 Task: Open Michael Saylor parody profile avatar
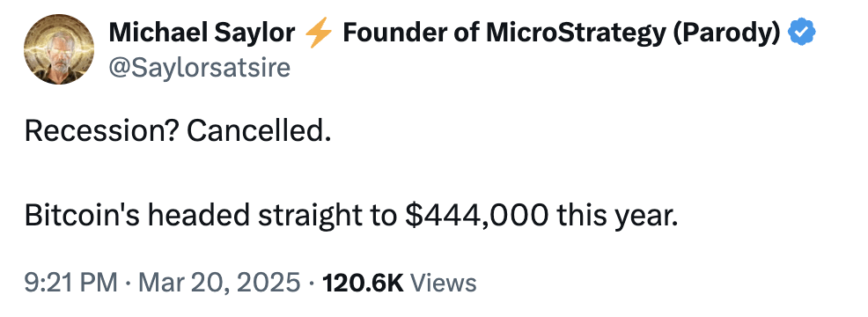click(59, 50)
